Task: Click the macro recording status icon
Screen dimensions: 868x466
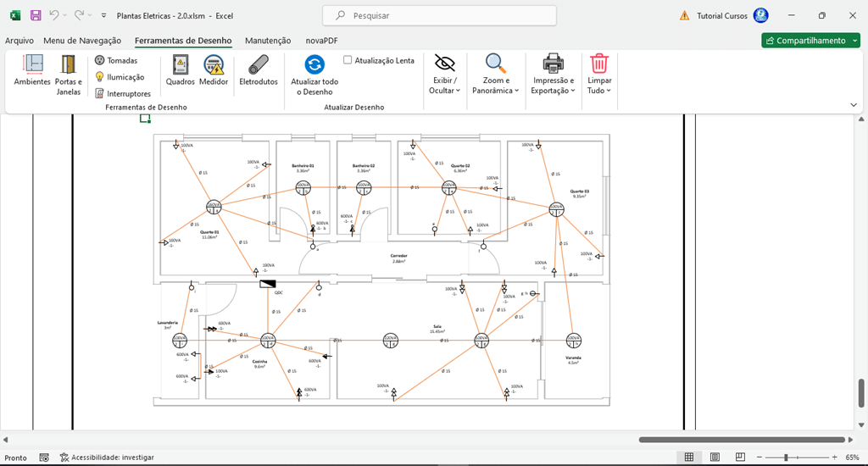Action: (x=44, y=458)
